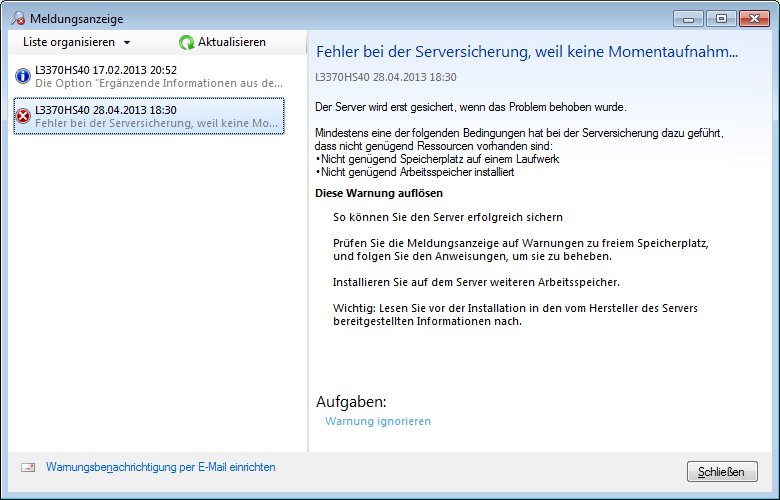Click the 'Aufgaben:' section label
Viewport: 780px width, 500px height.
[351, 401]
